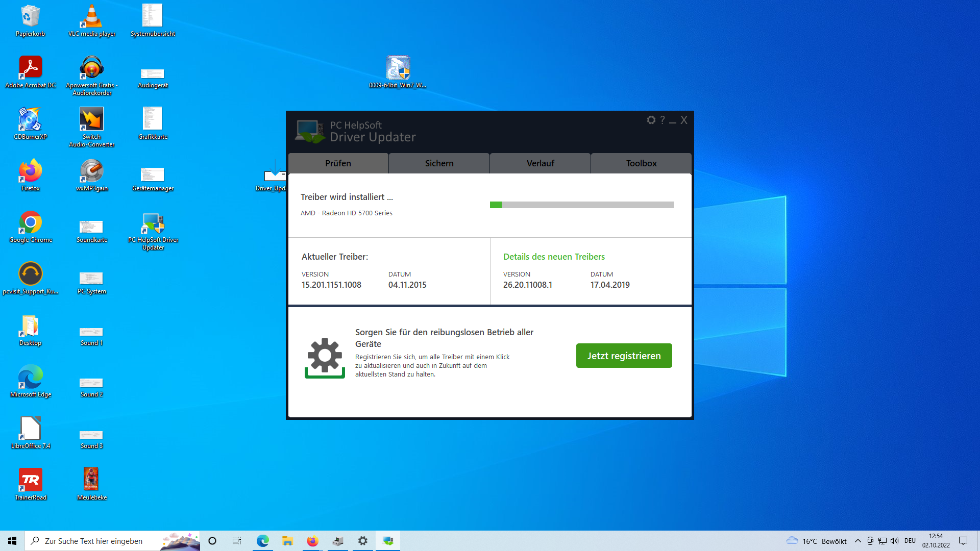
Task: Open the notification center icon
Action: 963,541
